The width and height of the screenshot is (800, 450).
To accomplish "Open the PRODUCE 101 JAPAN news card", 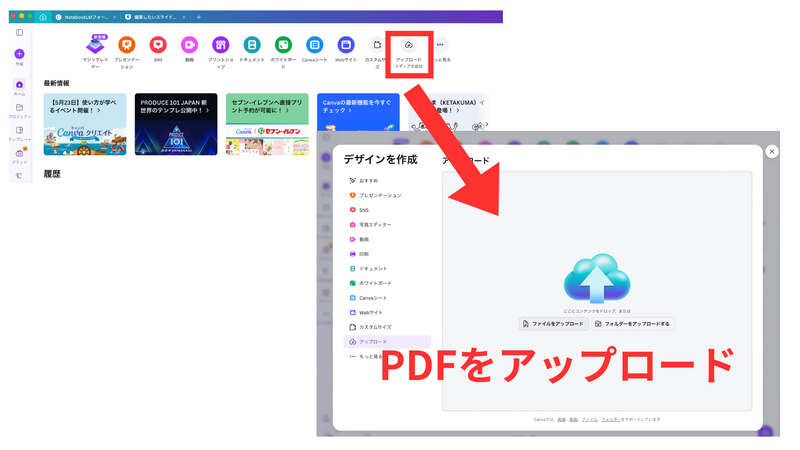I will coord(176,124).
